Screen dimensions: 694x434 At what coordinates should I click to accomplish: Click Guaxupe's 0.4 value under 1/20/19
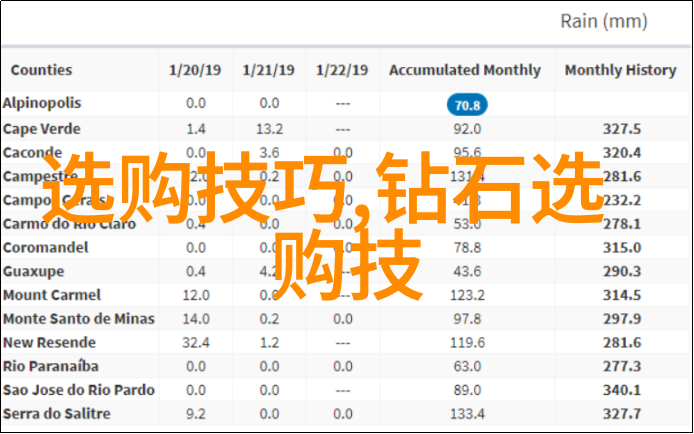(x=196, y=271)
